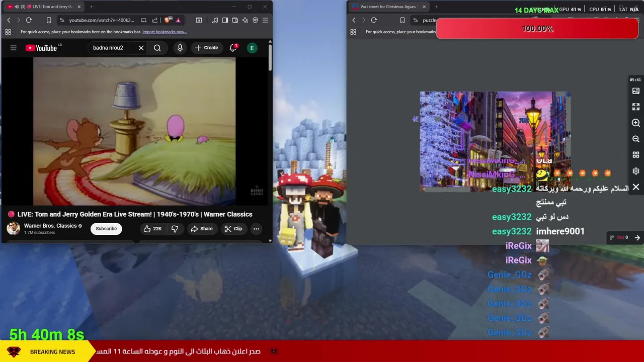This screenshot has width=644, height=362.
Task: Dislike the Tom and Jerry video
Action: coord(175,229)
